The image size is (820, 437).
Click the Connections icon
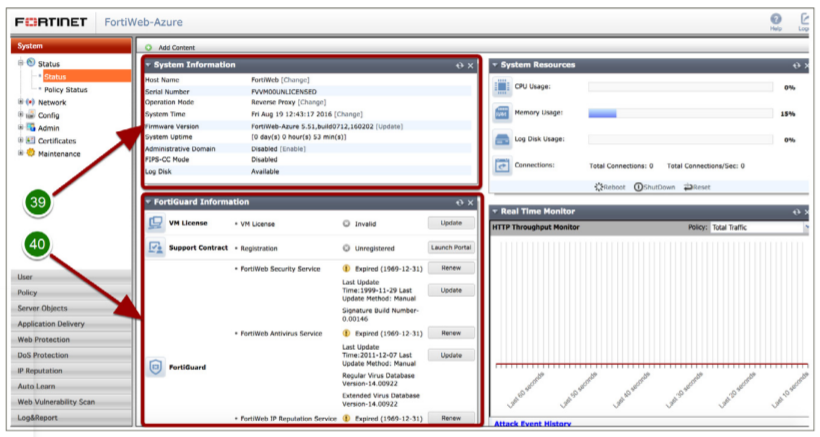click(502, 166)
